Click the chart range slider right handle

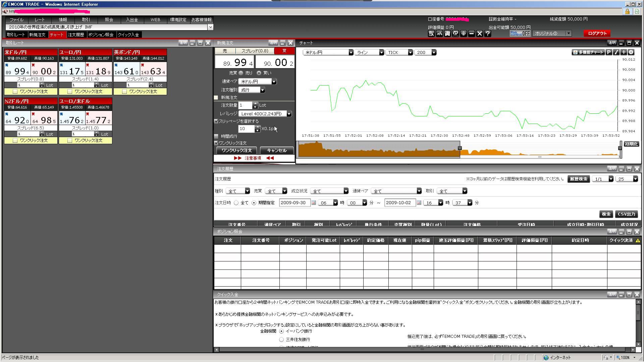pyautogui.click(x=620, y=148)
